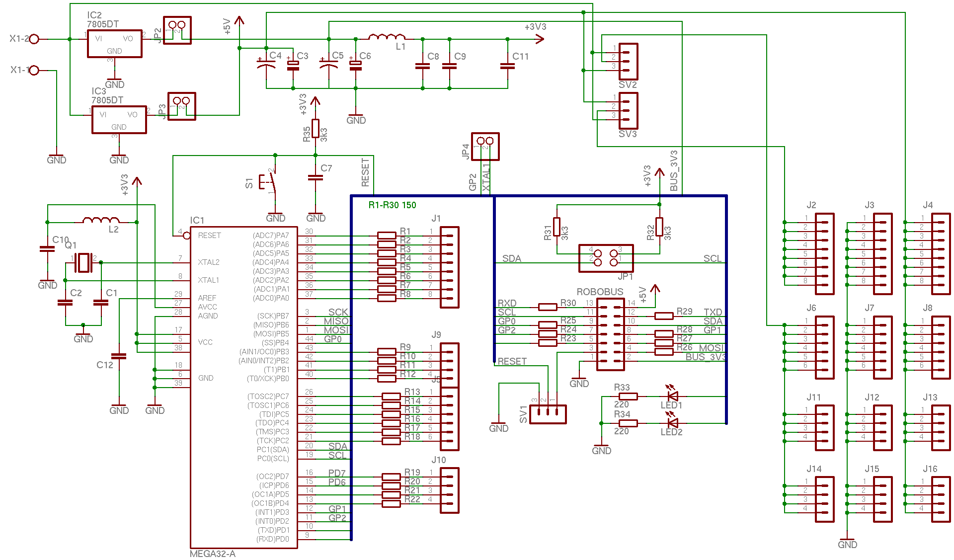
Task: Select the R1-R30 150 note text
Action: tap(392, 205)
